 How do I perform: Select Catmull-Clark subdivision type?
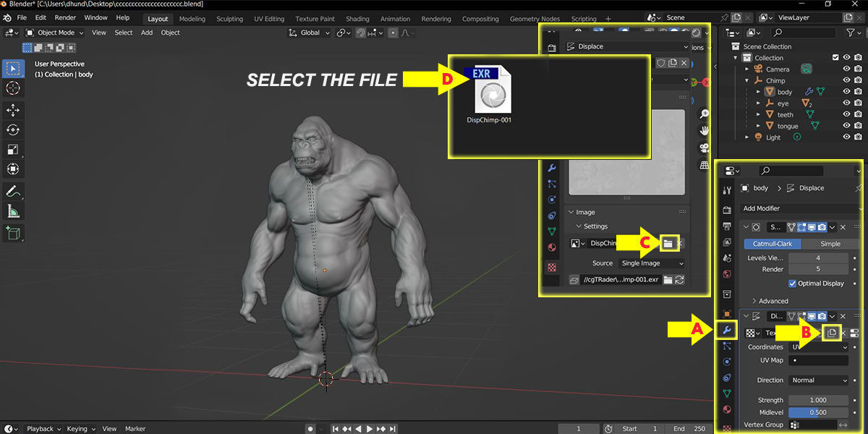coord(773,244)
